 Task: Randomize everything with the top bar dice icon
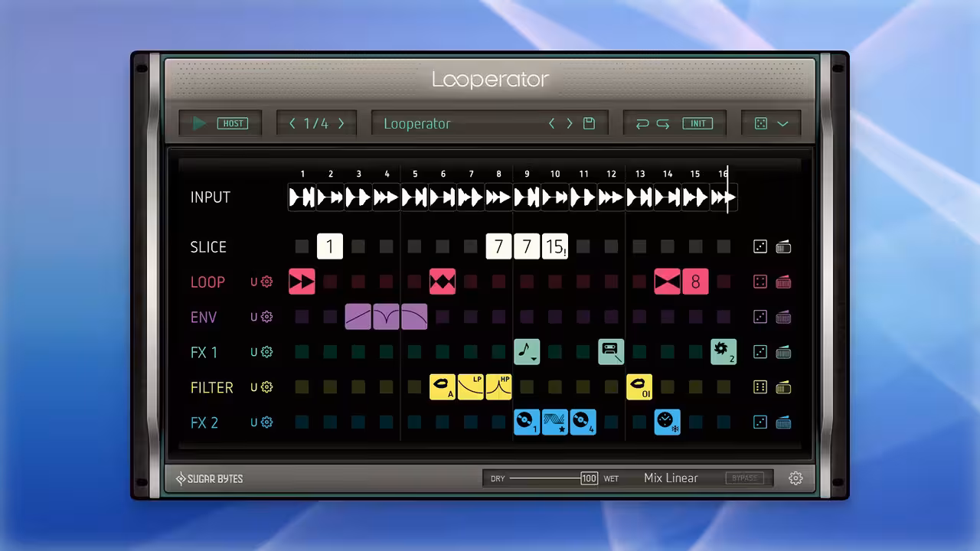tap(761, 123)
